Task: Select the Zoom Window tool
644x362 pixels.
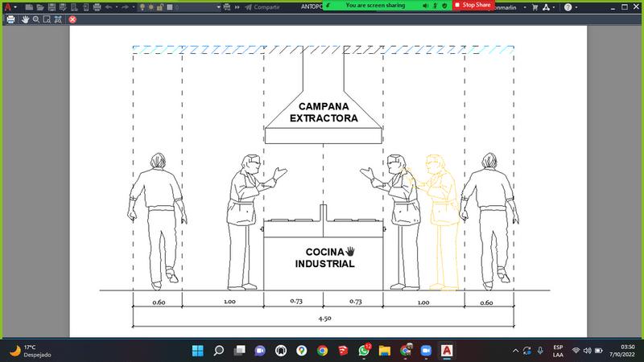Action: (47, 19)
